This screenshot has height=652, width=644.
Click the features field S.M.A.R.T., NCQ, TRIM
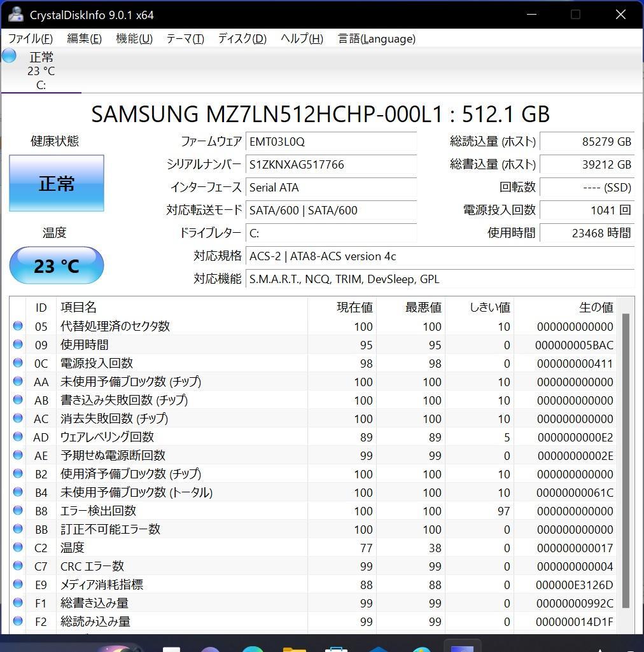pyautogui.click(x=440, y=279)
